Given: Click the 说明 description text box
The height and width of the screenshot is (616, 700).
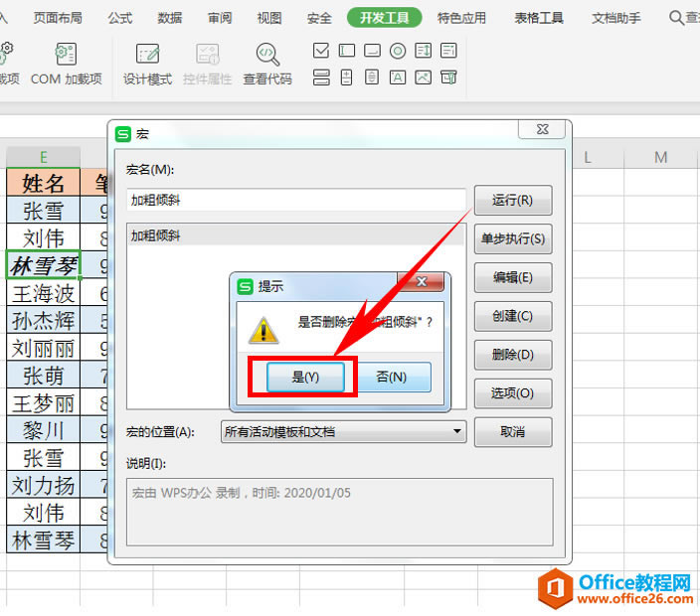Looking at the screenshot, I should click(340, 512).
